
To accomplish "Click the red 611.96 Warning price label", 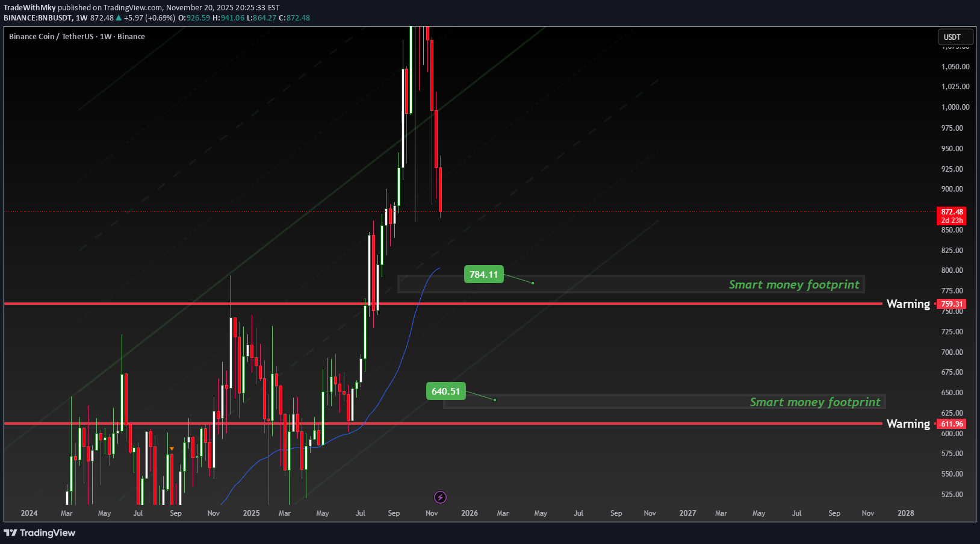I will [952, 424].
